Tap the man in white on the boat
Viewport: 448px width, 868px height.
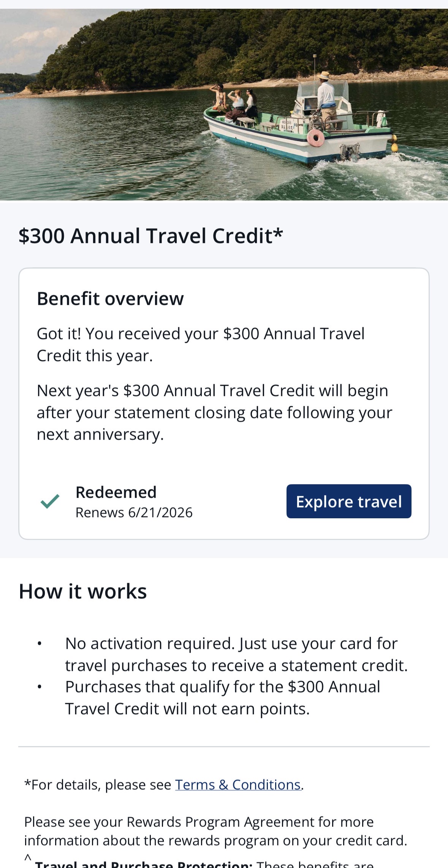click(326, 95)
